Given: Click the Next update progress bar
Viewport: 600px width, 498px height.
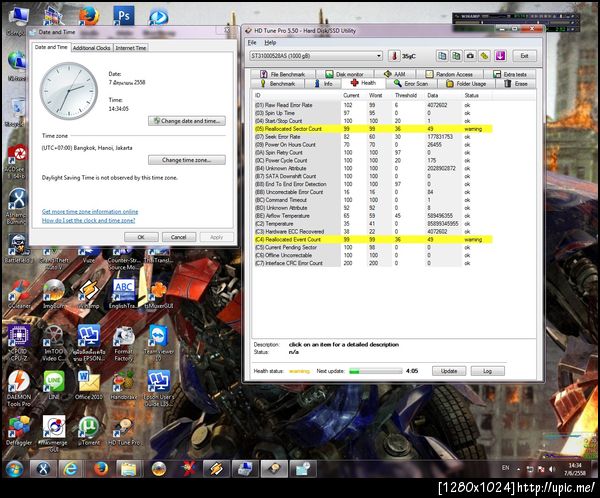Looking at the screenshot, I should (x=375, y=371).
